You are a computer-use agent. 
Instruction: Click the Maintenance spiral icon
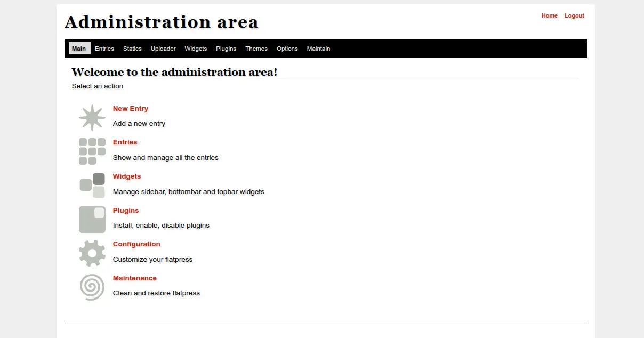(x=92, y=287)
